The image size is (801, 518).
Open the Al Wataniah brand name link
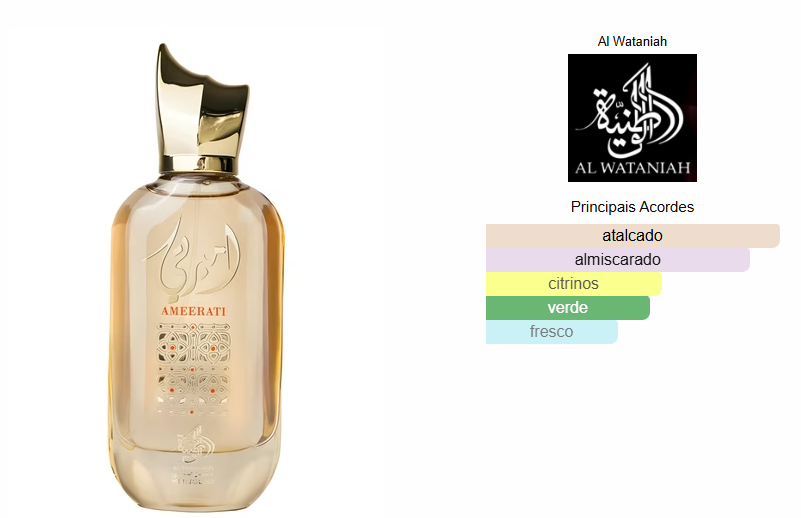pos(632,41)
